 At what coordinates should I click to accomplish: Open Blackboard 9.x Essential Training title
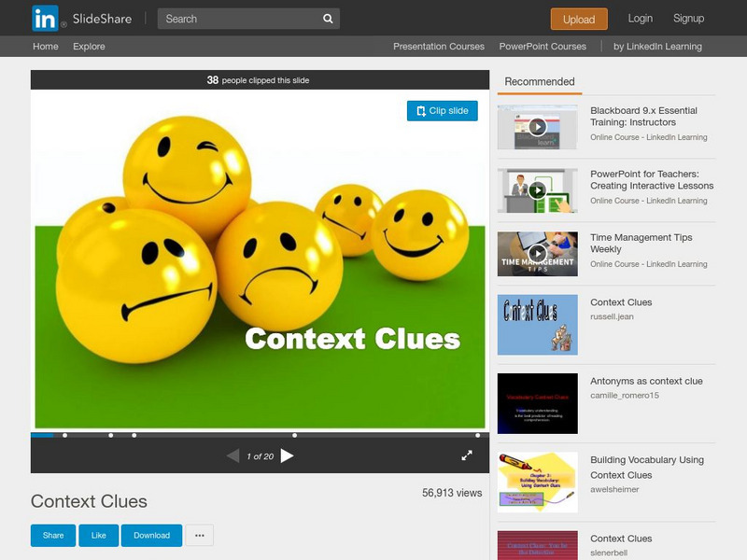643,116
